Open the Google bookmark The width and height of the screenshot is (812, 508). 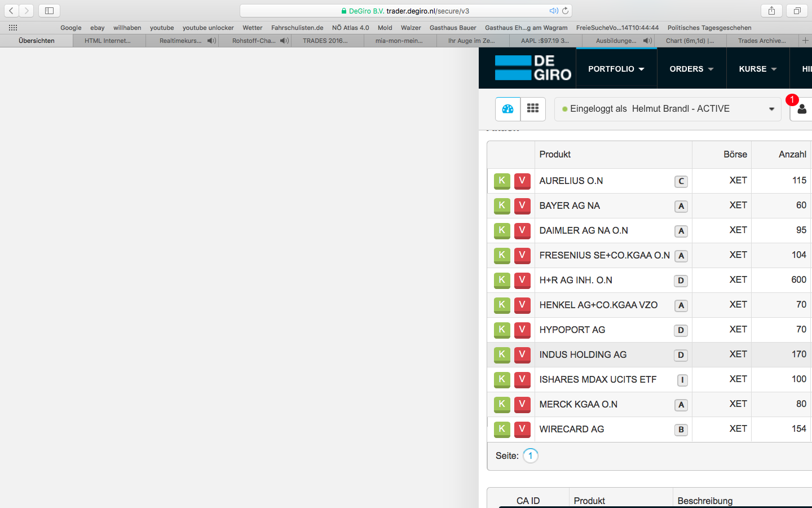[x=71, y=28]
